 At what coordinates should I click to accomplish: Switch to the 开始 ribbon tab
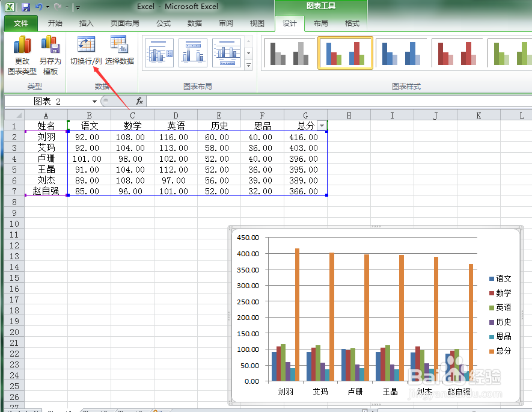(x=55, y=23)
